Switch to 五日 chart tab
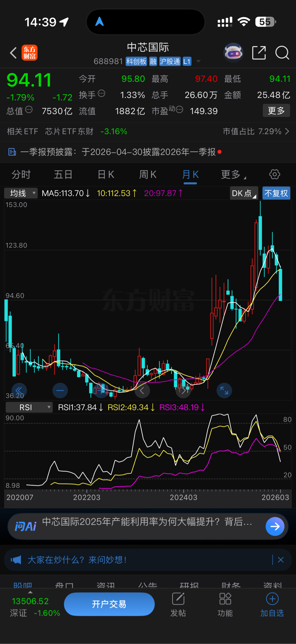 [x=63, y=174]
